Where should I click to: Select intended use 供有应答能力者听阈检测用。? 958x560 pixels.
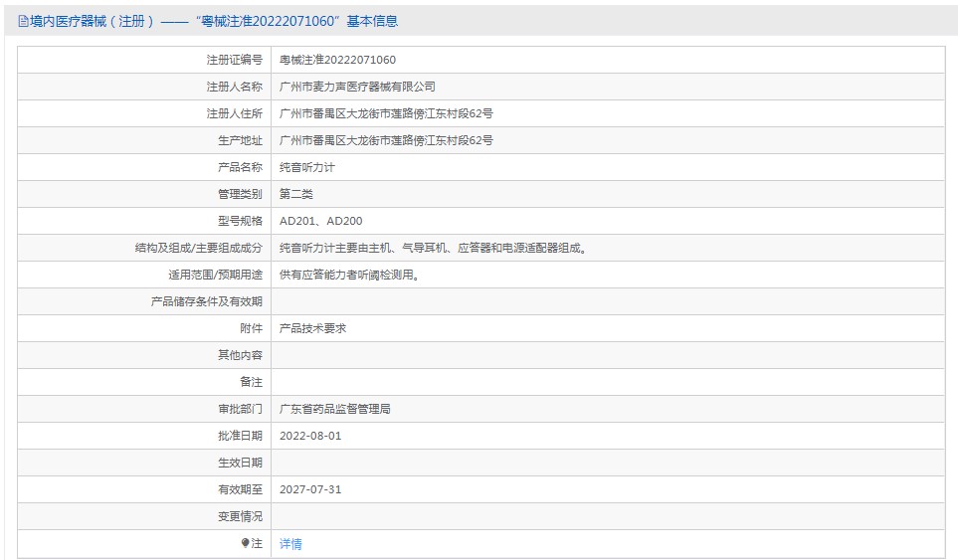350,275
